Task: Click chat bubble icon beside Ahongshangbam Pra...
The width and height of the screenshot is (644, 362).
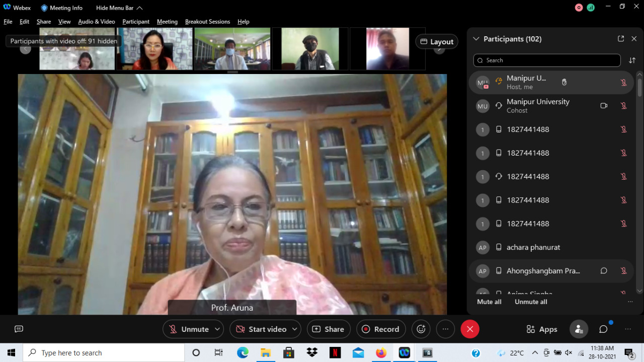Action: [x=604, y=271]
